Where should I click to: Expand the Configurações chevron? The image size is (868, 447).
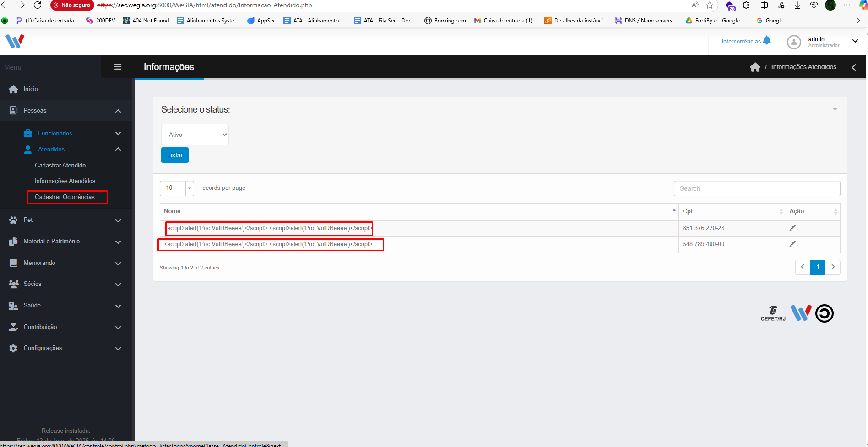point(118,349)
